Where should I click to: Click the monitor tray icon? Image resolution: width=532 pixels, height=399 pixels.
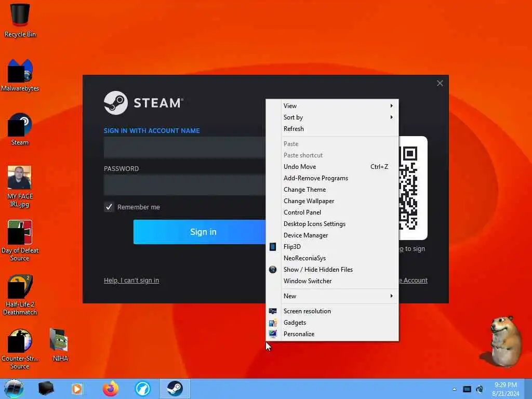click(467, 389)
